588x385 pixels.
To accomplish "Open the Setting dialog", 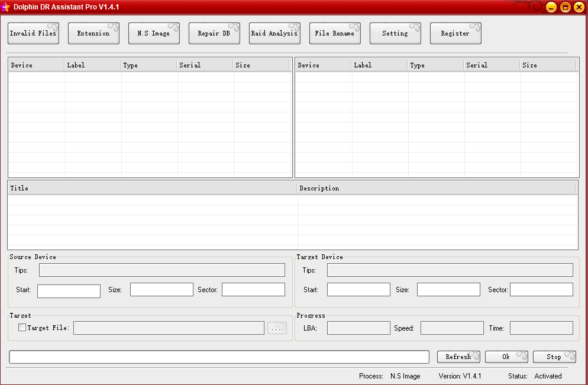I will pos(396,33).
